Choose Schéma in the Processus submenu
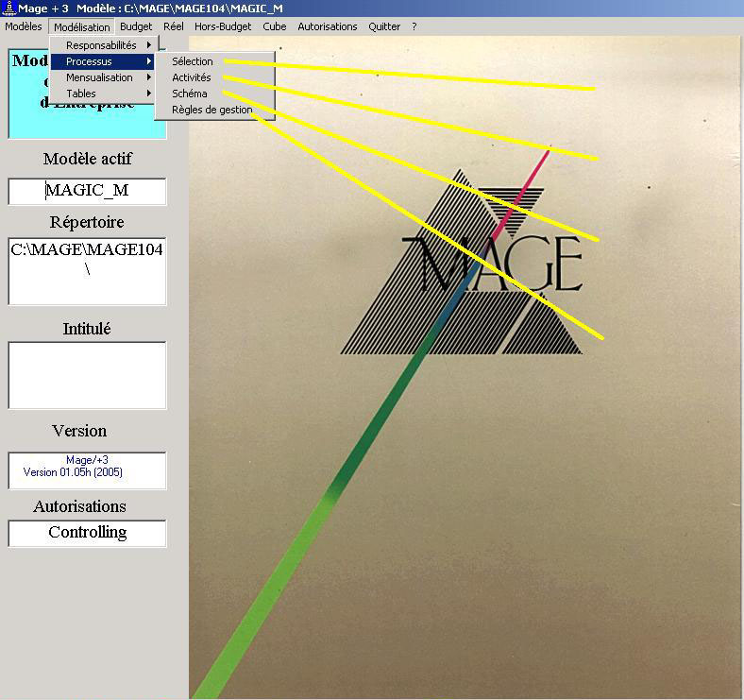The height and width of the screenshot is (700, 744). [215, 94]
